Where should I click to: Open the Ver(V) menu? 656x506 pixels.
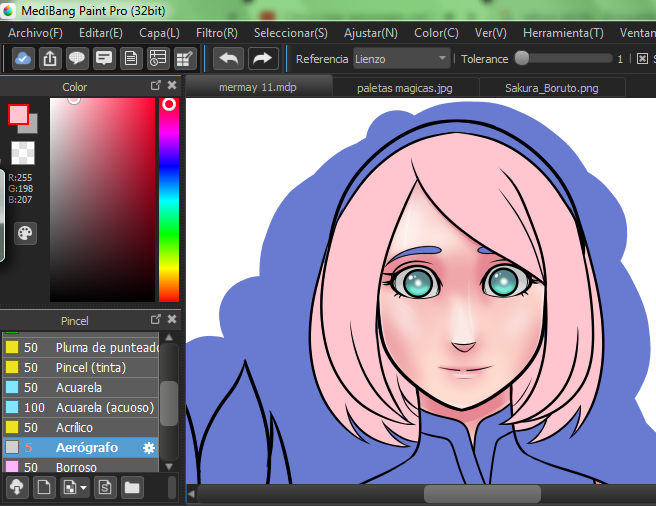pyautogui.click(x=491, y=33)
